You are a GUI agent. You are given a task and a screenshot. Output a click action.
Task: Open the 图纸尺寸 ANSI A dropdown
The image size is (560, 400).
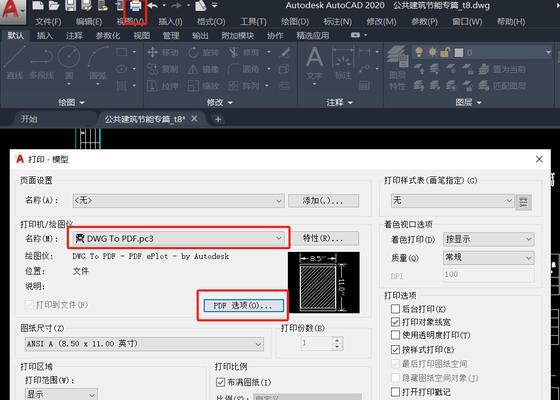(x=145, y=344)
